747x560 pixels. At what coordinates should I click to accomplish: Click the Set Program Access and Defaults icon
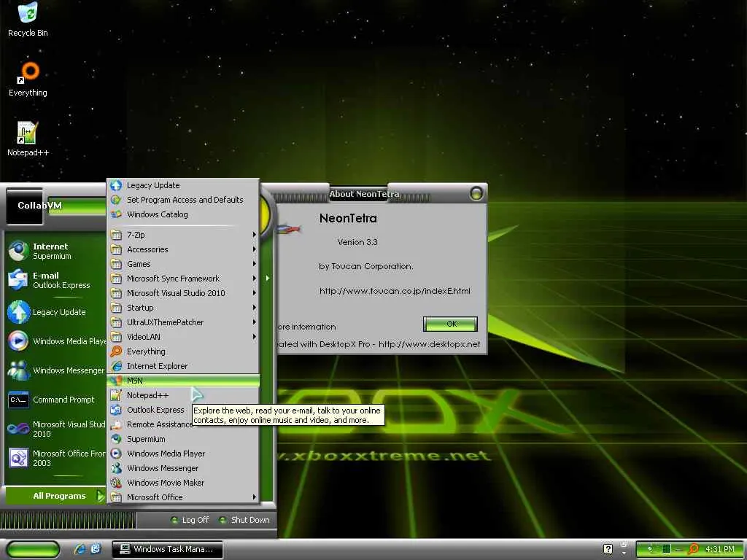tap(116, 200)
